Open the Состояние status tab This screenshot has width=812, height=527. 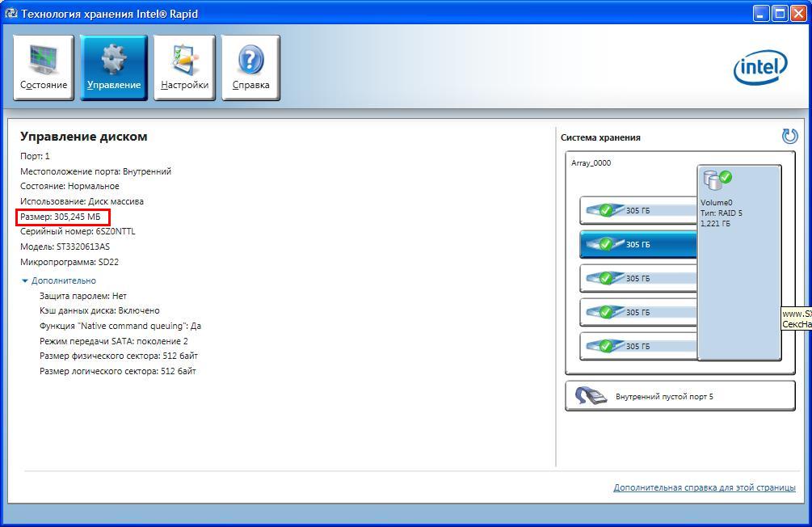point(44,67)
